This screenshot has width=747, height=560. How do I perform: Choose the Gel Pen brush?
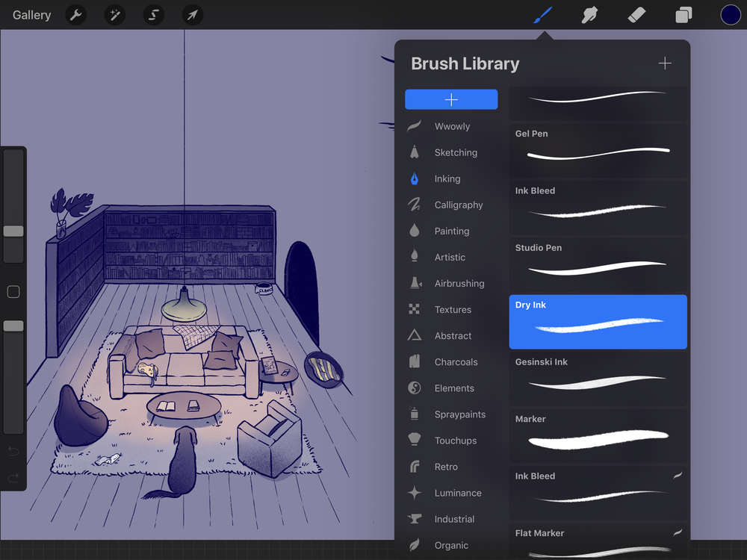598,151
